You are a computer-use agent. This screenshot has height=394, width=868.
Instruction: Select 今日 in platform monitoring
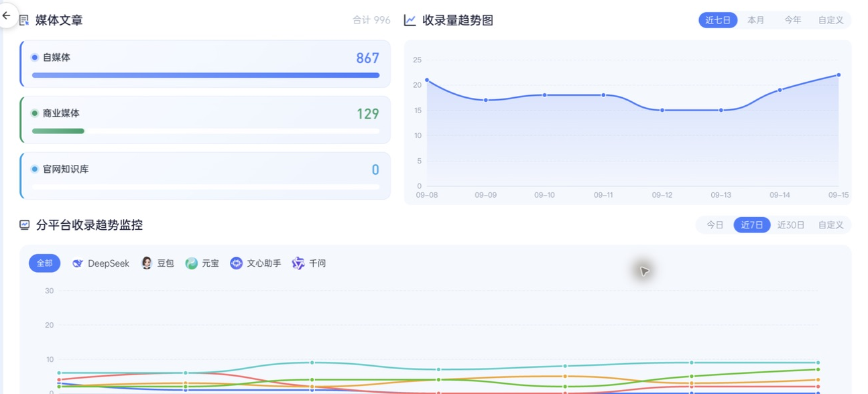pos(715,225)
